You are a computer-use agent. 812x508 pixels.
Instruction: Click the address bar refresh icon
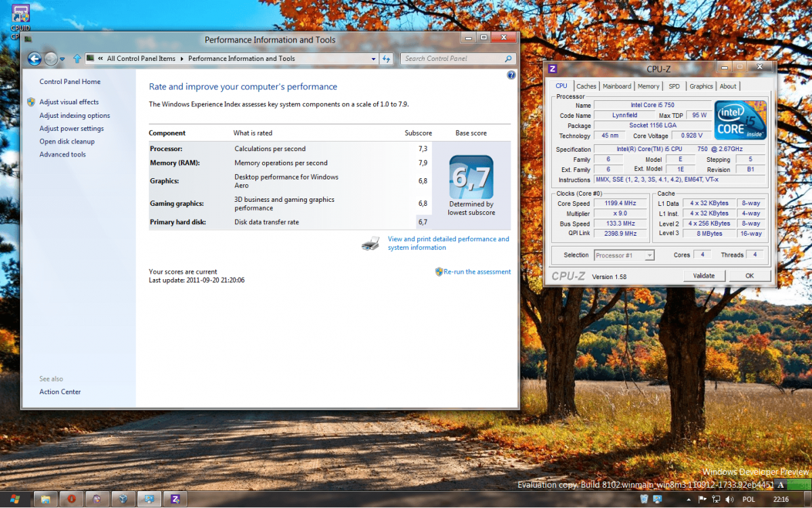click(x=386, y=59)
